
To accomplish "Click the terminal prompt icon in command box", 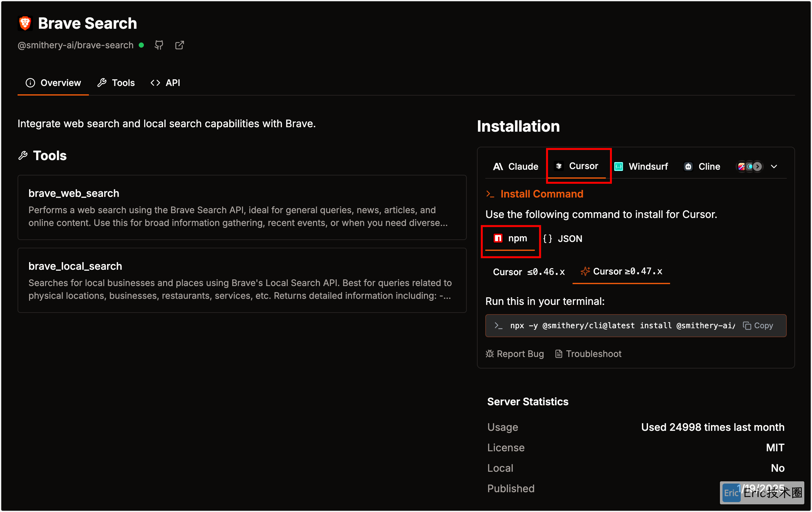I will 498,326.
